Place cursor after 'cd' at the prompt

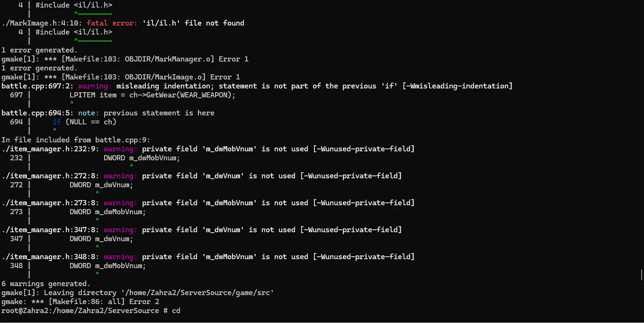(x=181, y=311)
